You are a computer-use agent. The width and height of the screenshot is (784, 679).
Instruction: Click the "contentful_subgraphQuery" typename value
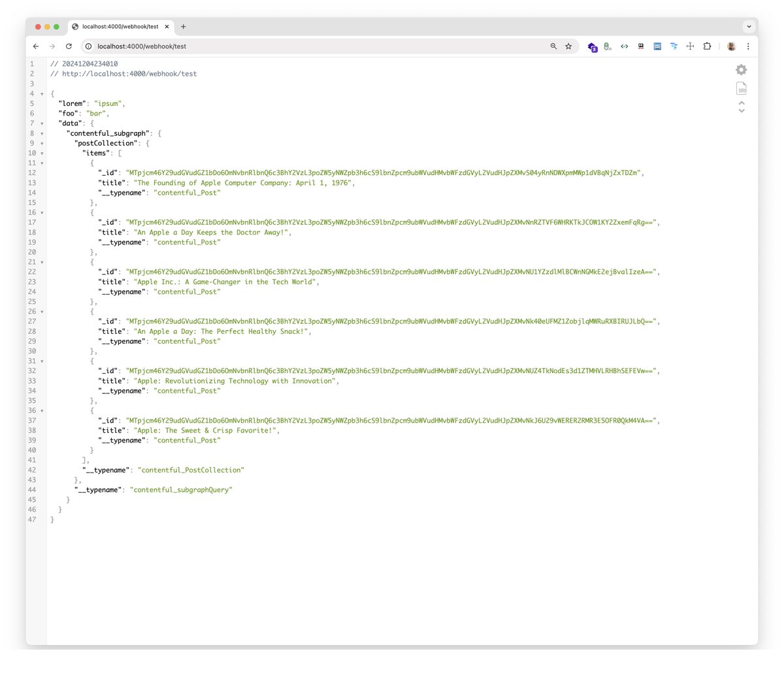click(181, 490)
